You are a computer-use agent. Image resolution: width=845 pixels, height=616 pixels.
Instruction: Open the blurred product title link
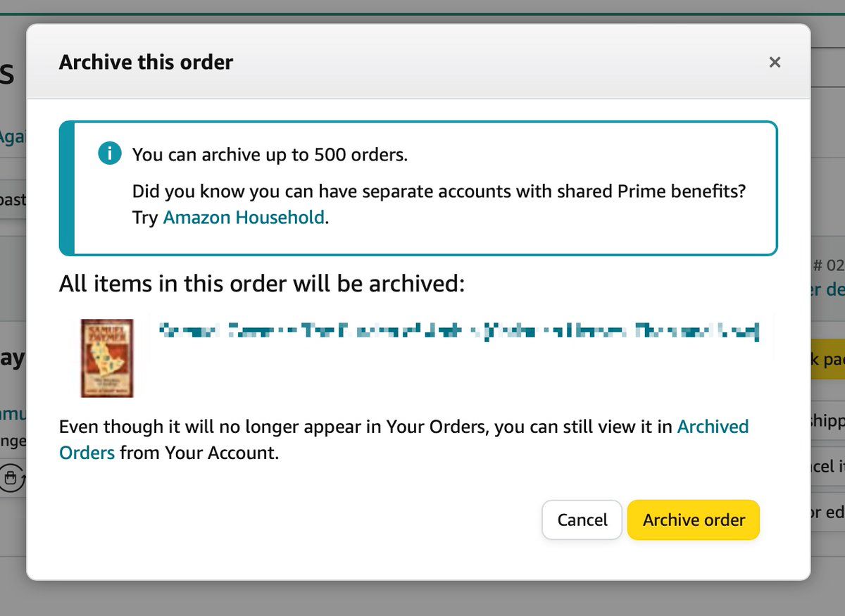[458, 330]
